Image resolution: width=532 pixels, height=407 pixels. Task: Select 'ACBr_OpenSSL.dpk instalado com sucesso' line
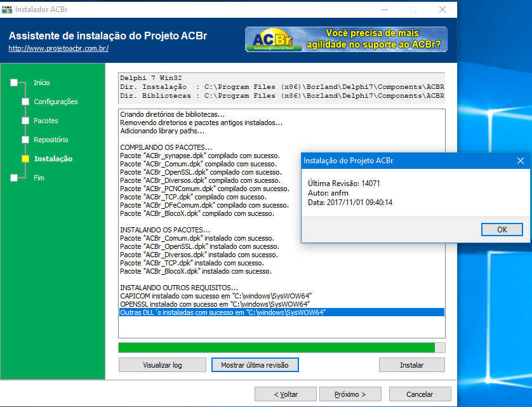click(x=199, y=246)
